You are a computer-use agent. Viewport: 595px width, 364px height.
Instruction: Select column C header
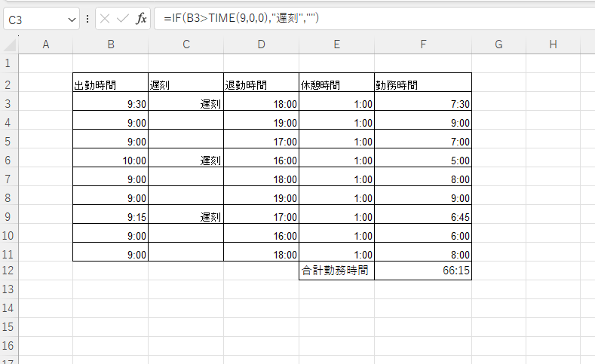186,44
